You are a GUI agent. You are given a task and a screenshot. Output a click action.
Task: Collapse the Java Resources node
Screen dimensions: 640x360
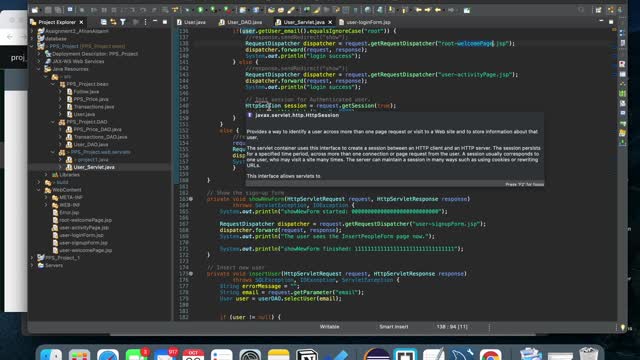[x=39, y=69]
